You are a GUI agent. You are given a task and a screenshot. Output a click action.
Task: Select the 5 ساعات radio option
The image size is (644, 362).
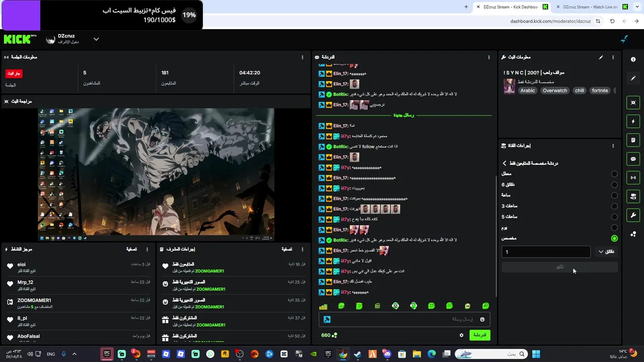614,217
